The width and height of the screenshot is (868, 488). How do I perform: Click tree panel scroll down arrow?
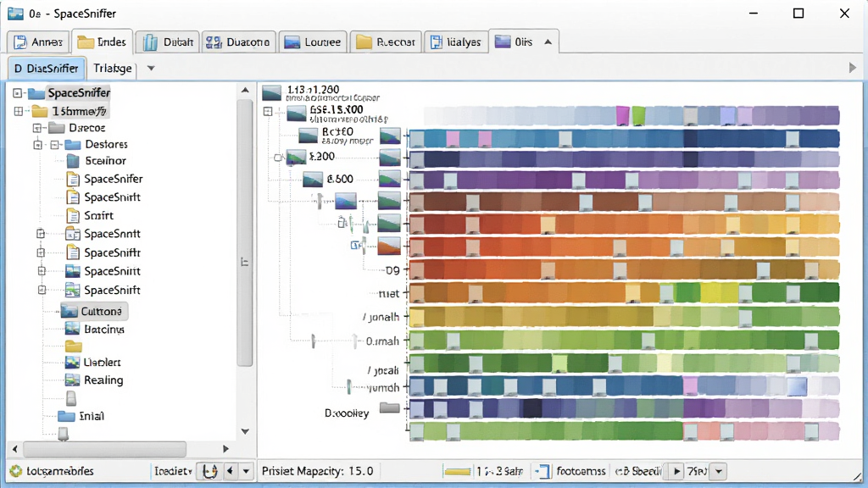pyautogui.click(x=245, y=431)
